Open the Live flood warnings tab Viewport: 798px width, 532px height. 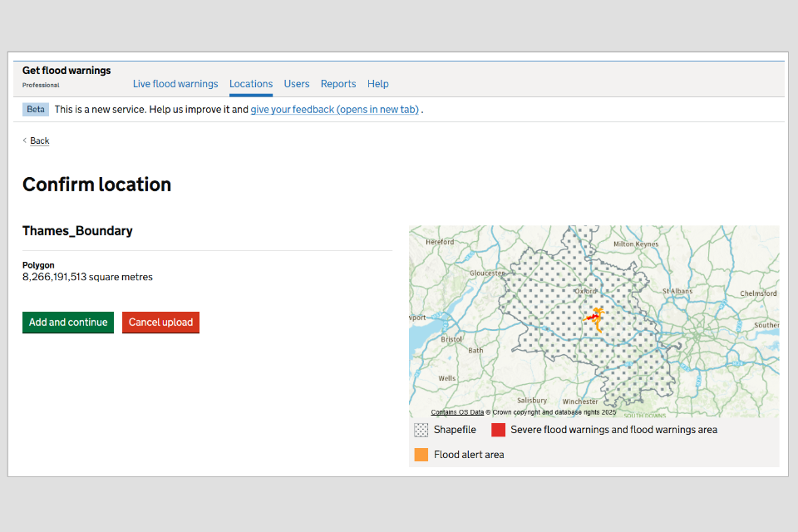(x=175, y=84)
